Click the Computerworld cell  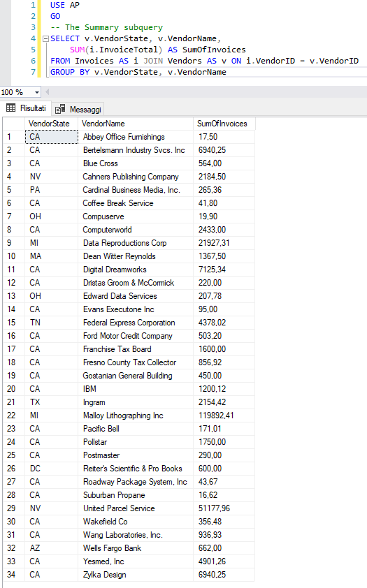point(136,230)
